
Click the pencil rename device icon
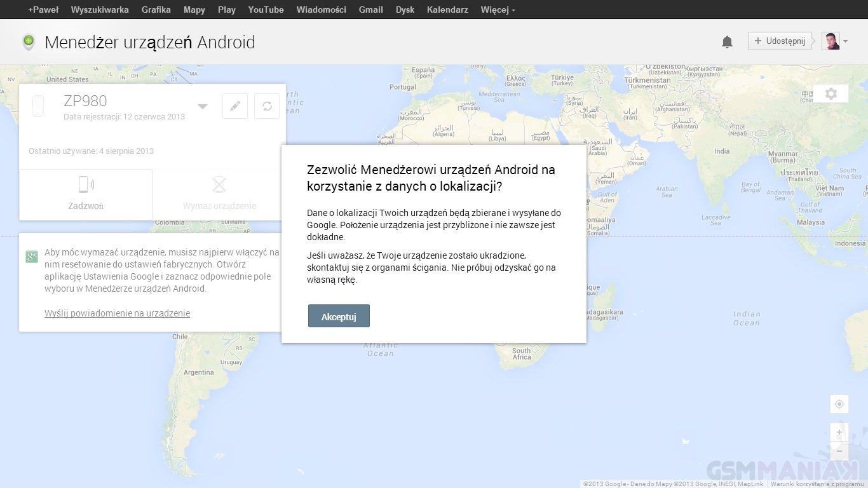coord(235,106)
